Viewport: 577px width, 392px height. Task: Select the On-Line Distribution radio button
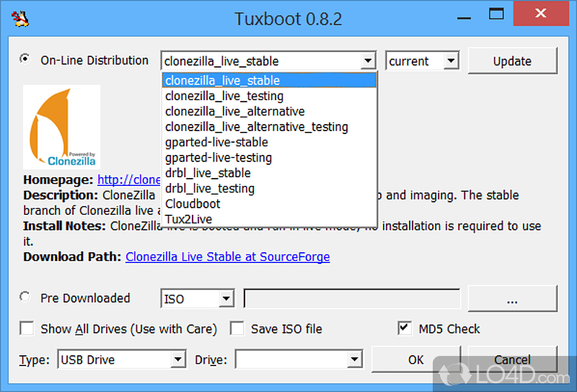click(25, 59)
